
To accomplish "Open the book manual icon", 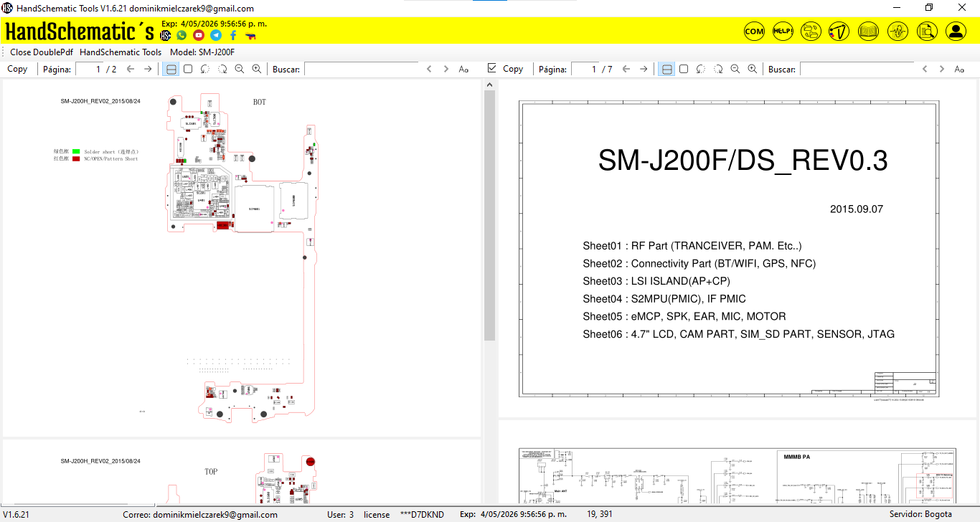I will [869, 31].
